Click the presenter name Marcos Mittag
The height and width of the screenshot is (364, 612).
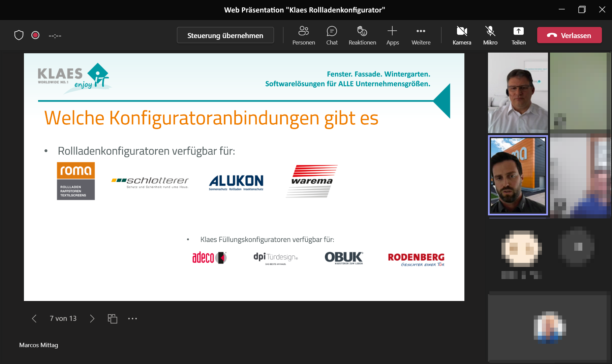click(38, 345)
